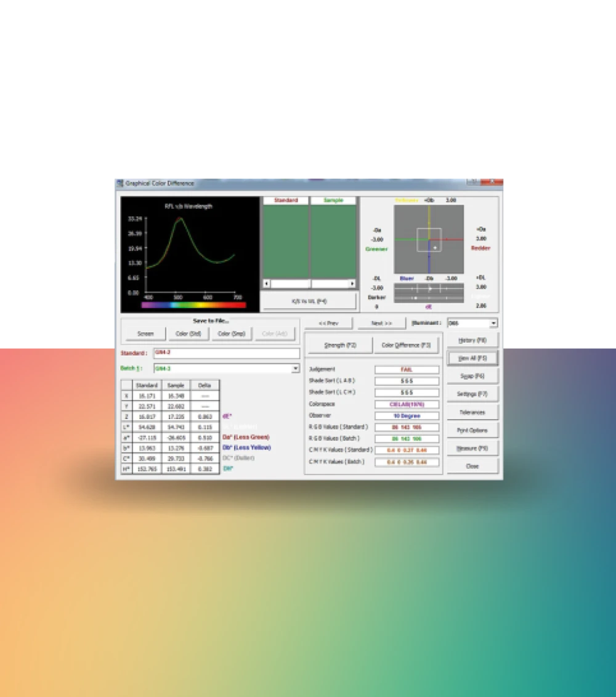Go to the previous batch with << Prev
Image resolution: width=616 pixels, height=697 pixels.
pos(328,323)
